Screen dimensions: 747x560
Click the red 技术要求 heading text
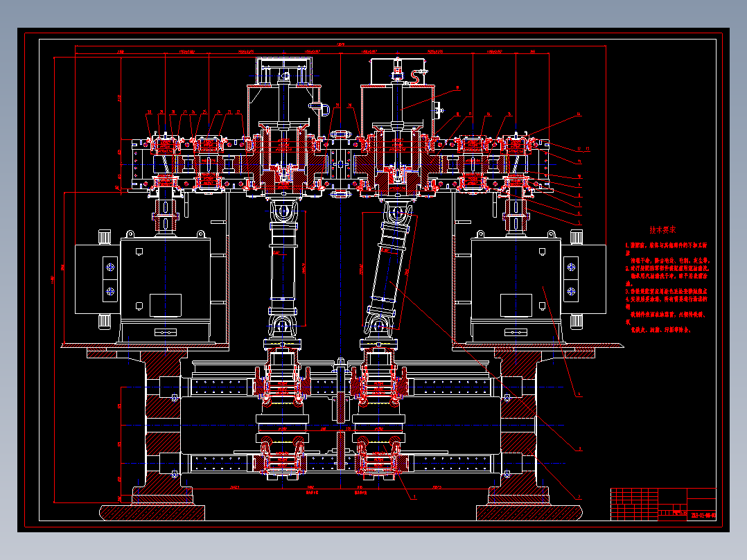point(662,229)
